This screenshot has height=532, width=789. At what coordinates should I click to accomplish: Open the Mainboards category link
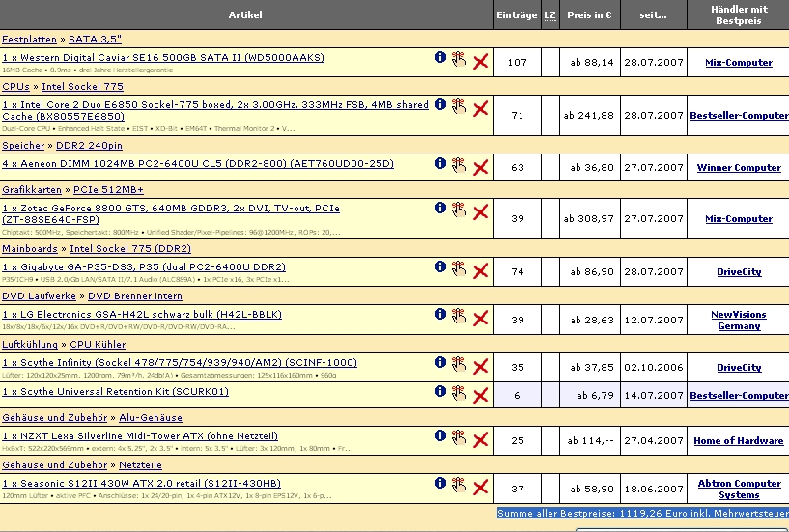click(x=30, y=249)
